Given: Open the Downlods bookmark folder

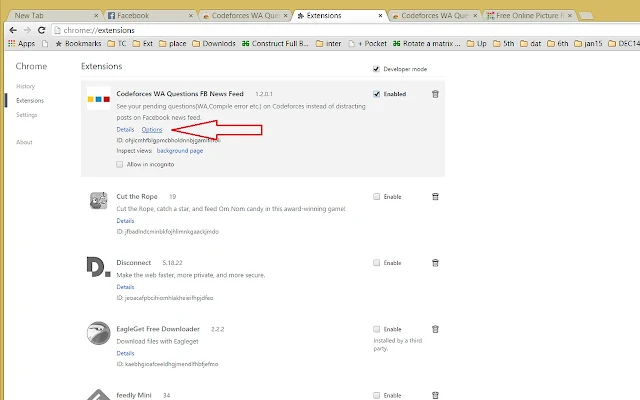Looking at the screenshot, I should (214, 43).
